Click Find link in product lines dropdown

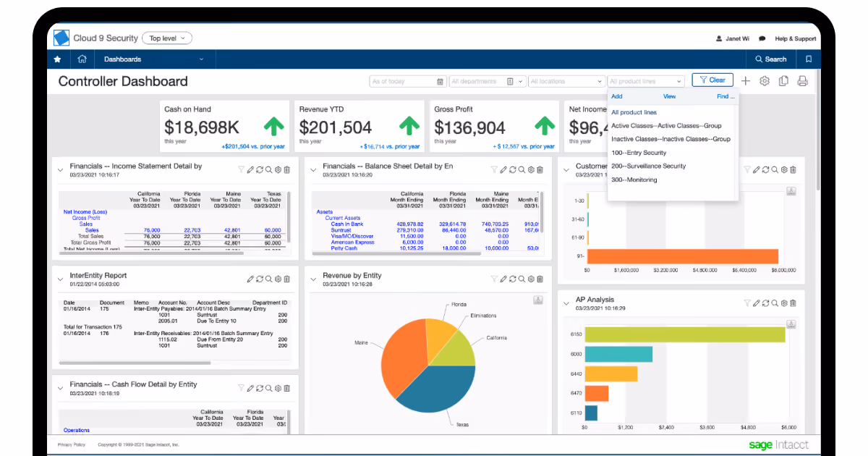point(725,96)
